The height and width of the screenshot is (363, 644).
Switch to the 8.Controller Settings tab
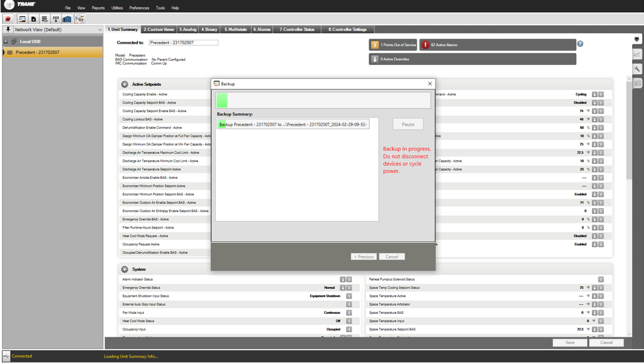tap(347, 30)
